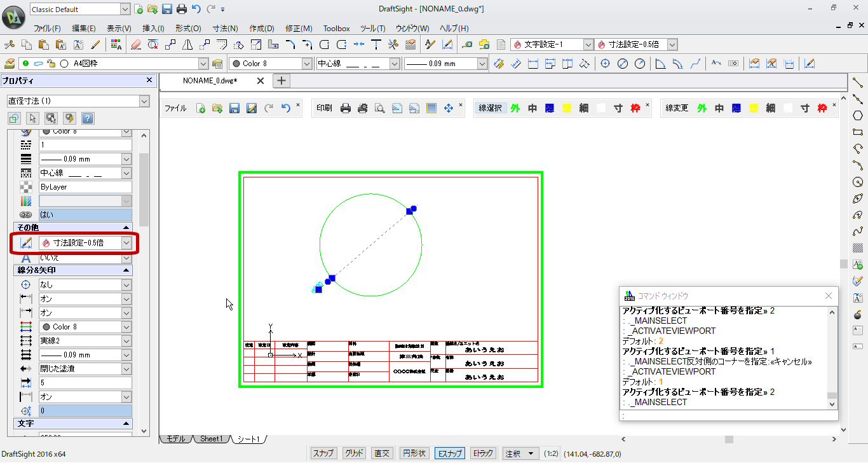This screenshot has width=868, height=463.
Task: Toggle 直交 ortho mode
Action: (x=382, y=453)
